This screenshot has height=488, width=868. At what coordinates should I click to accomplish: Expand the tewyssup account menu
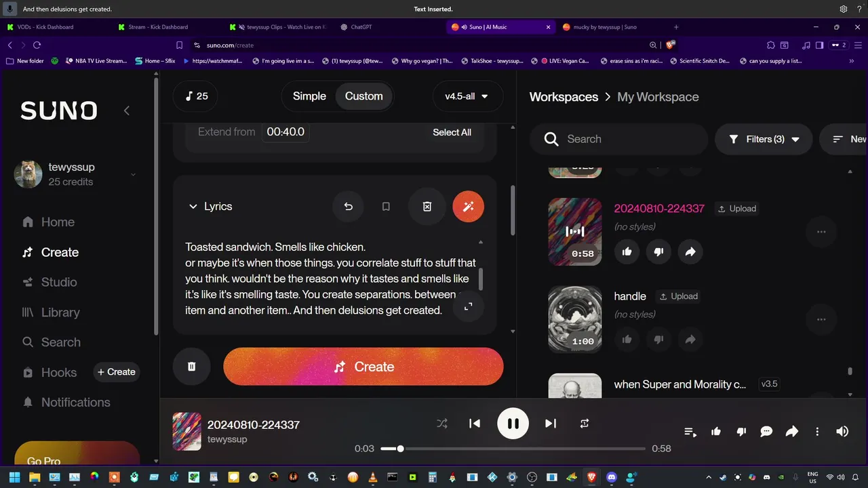point(133,174)
